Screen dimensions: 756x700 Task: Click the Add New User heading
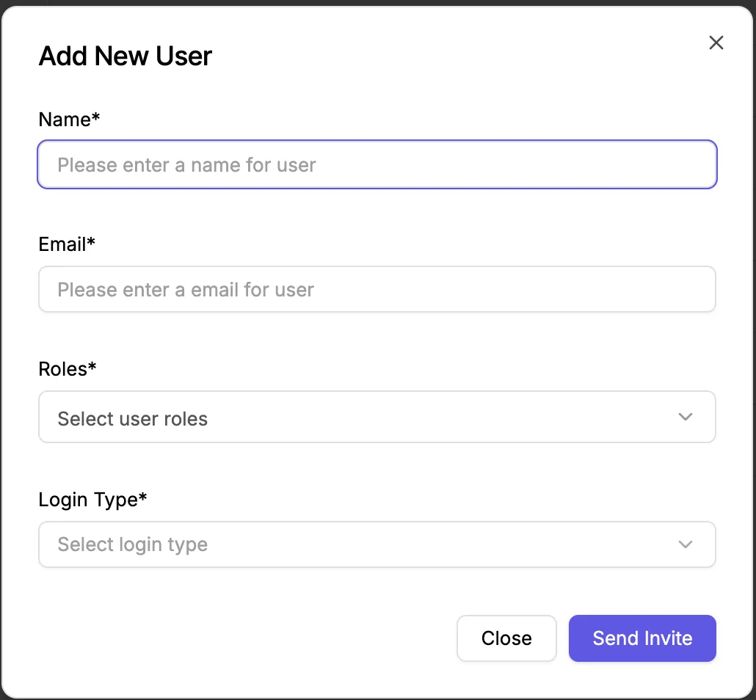tap(126, 56)
